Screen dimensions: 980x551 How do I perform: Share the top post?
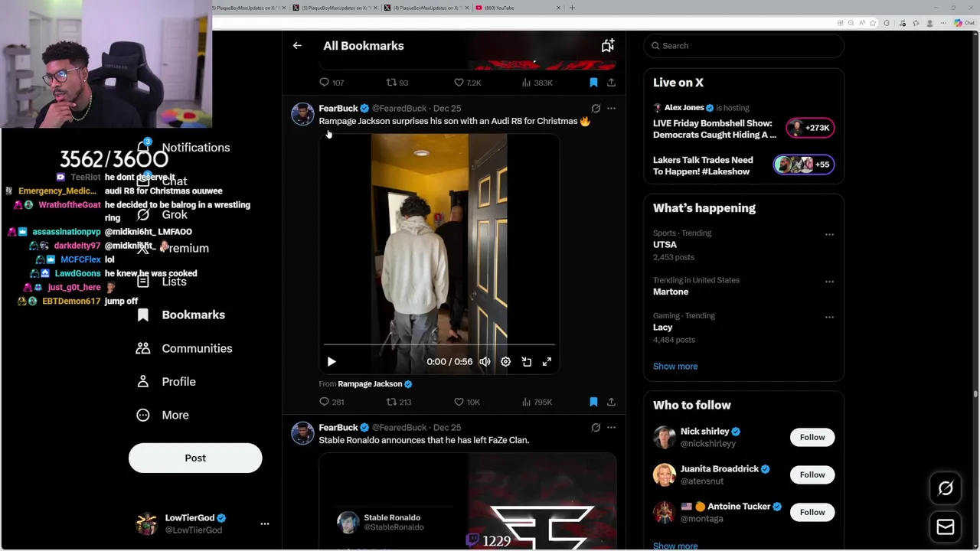611,83
